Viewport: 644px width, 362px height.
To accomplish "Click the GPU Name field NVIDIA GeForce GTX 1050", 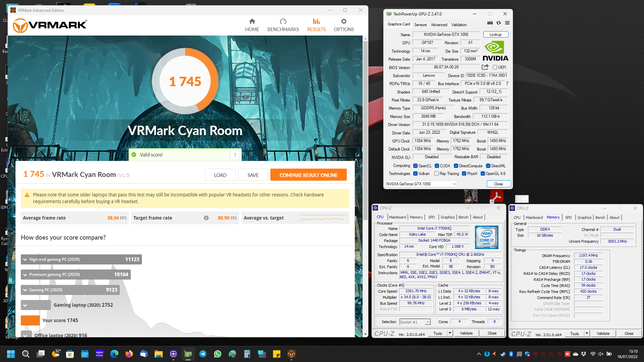I will (446, 35).
